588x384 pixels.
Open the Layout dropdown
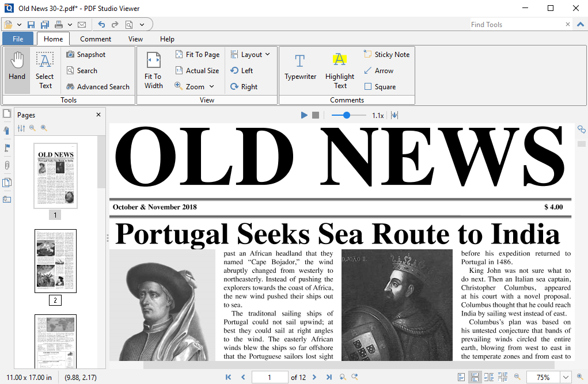tap(251, 54)
